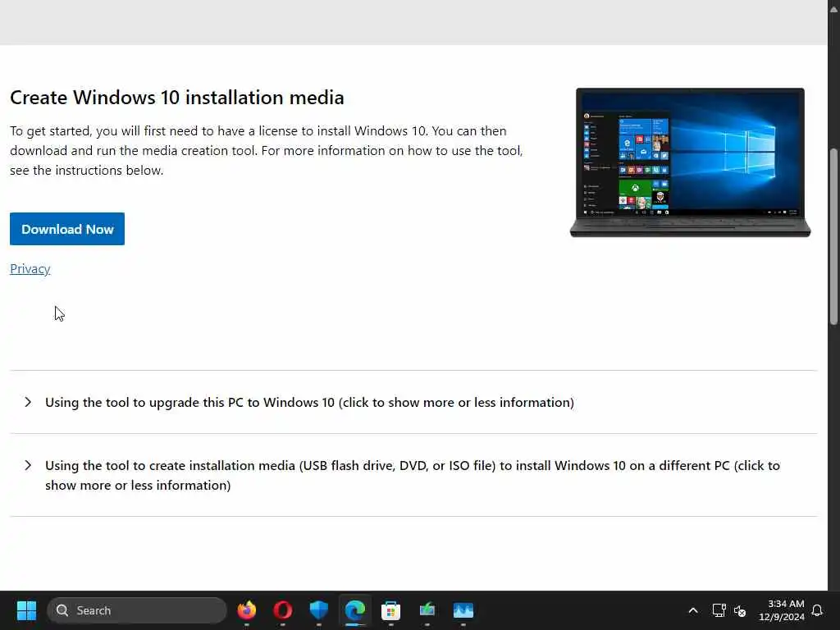
Task: Open the blue chart taskbar app
Action: pyautogui.click(x=463, y=610)
